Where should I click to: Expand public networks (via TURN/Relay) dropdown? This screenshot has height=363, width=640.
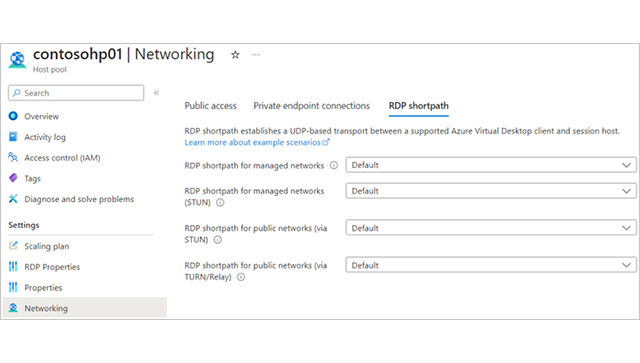click(x=491, y=265)
